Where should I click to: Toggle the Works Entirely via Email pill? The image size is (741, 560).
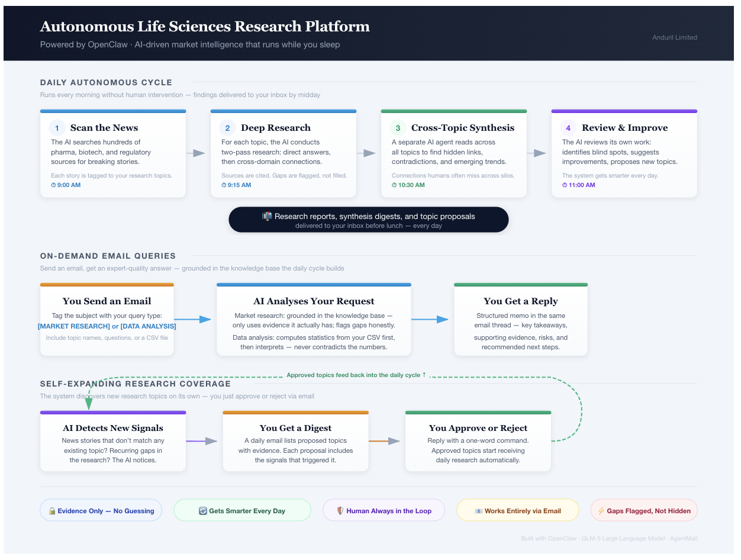tap(517, 510)
